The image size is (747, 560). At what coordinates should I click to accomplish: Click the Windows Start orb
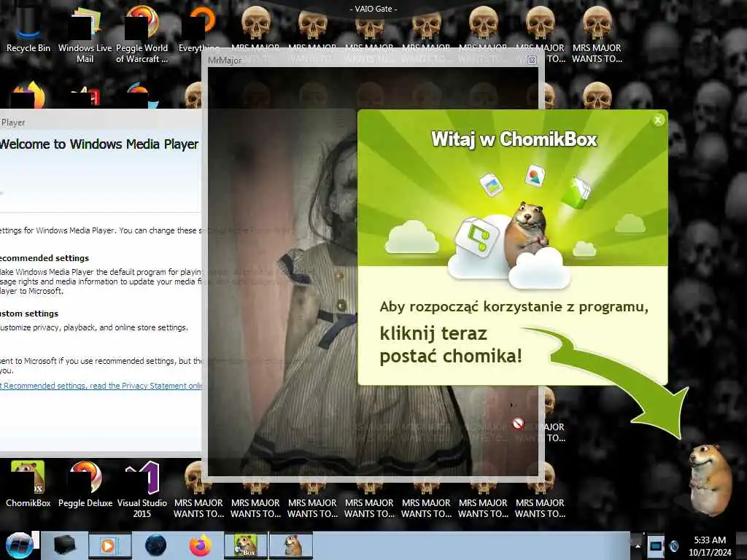tap(19, 545)
